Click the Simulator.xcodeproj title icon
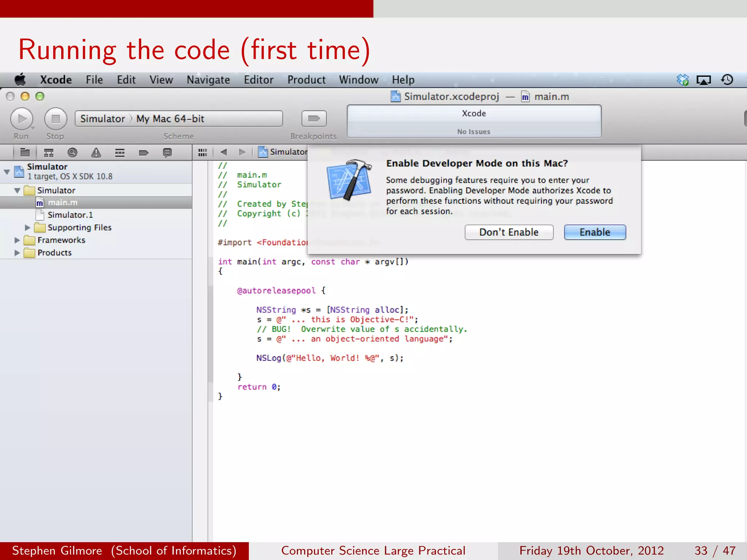The image size is (747, 560). pyautogui.click(x=395, y=97)
